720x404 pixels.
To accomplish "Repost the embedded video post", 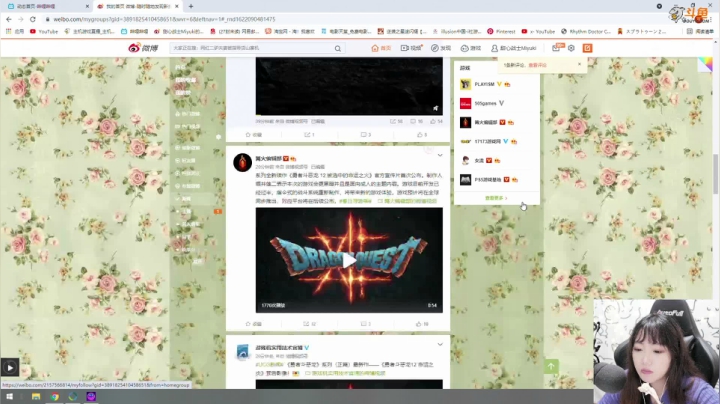I will 396,122.
